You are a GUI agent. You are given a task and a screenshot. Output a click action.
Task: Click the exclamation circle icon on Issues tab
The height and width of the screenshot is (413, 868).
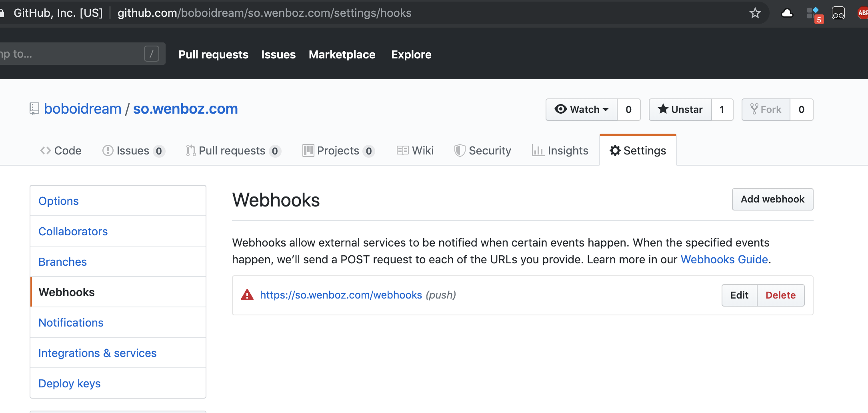tap(108, 150)
